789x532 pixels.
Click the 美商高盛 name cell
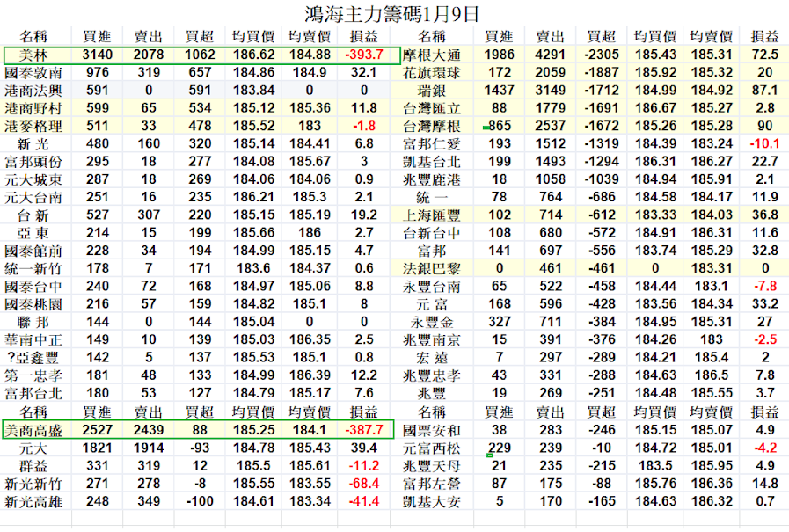pos(33,430)
